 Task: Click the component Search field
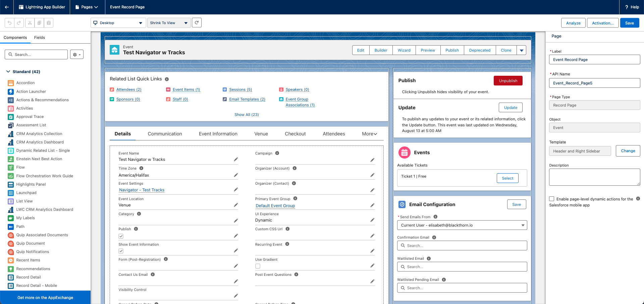[36, 55]
